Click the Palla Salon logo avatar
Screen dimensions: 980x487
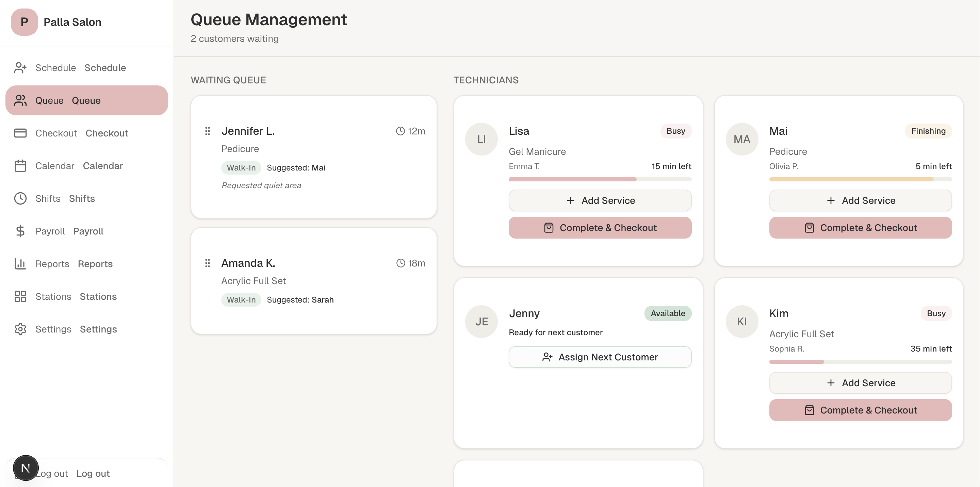tap(24, 22)
